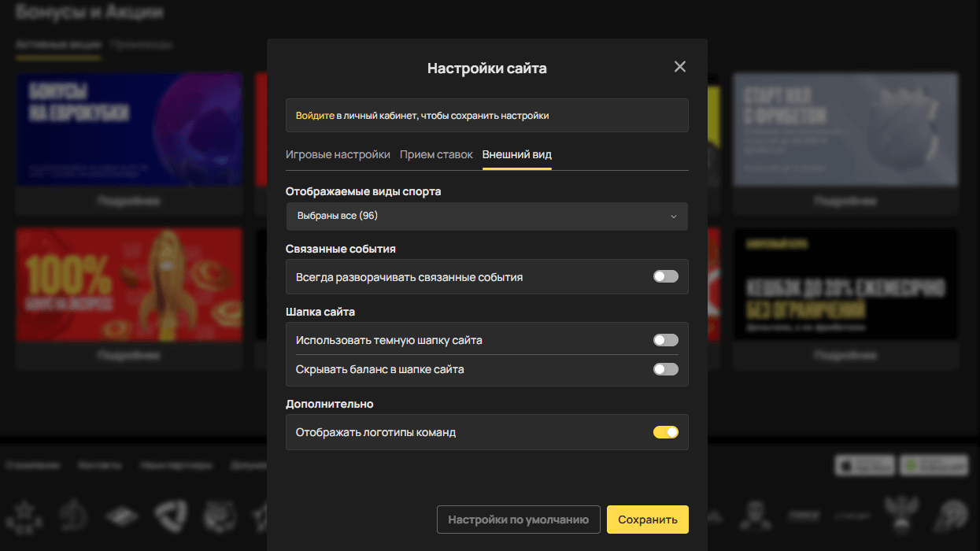Click the Настройки сайта dialog title
The height and width of the screenshot is (551, 980).
pyautogui.click(x=486, y=68)
